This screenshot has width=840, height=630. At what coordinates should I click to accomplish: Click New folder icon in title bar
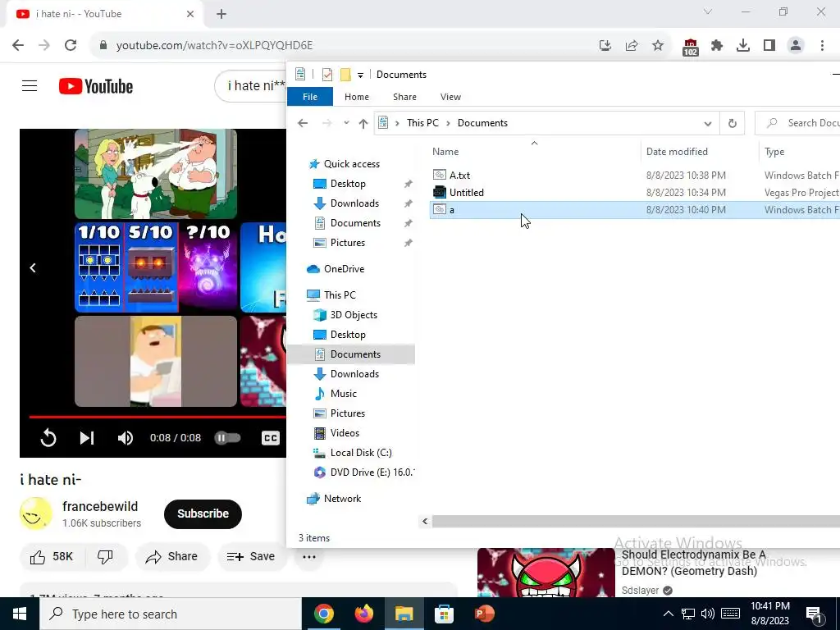pos(345,75)
